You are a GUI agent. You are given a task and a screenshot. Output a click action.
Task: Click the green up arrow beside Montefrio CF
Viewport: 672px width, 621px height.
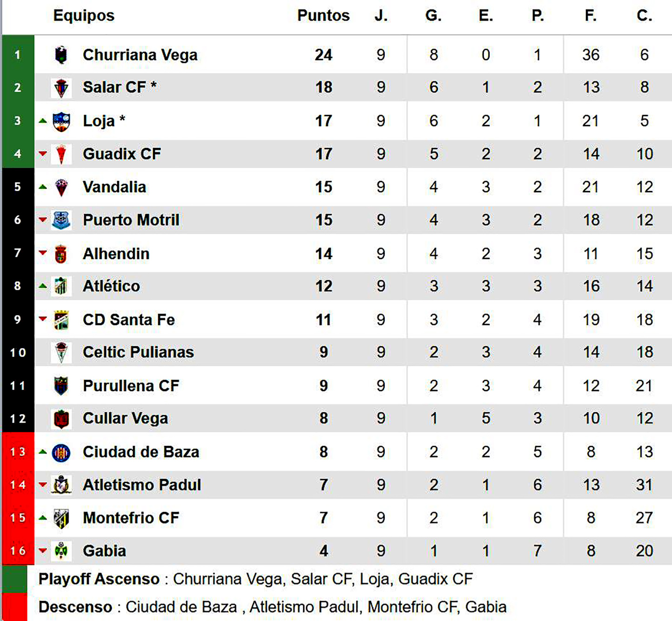coord(43,518)
